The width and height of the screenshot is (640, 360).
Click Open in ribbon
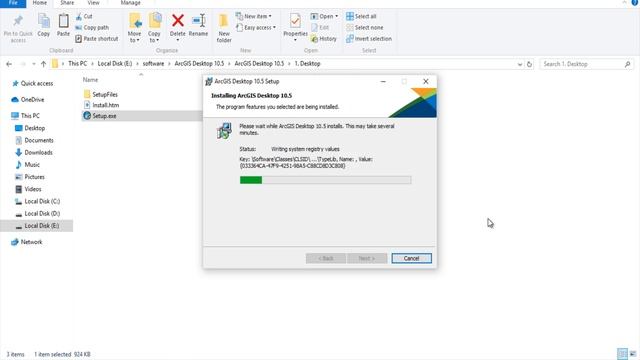(x=324, y=16)
